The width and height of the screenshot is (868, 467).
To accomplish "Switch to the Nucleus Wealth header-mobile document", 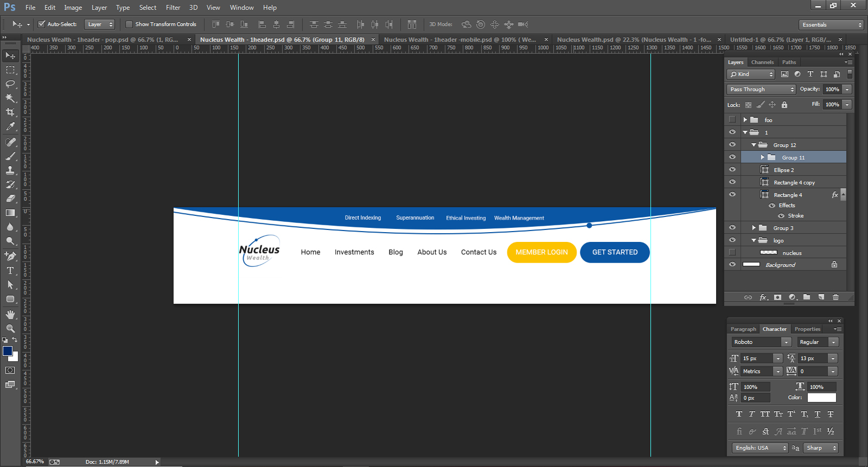I will (x=459, y=40).
